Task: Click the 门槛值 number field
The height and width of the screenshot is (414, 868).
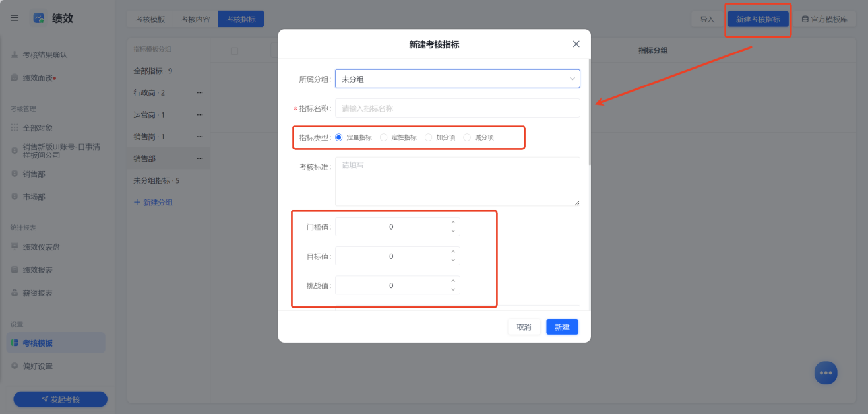Action: (x=391, y=226)
